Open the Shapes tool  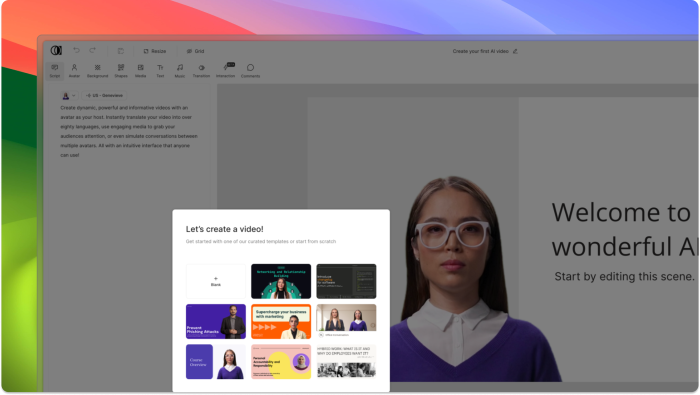pyautogui.click(x=121, y=71)
